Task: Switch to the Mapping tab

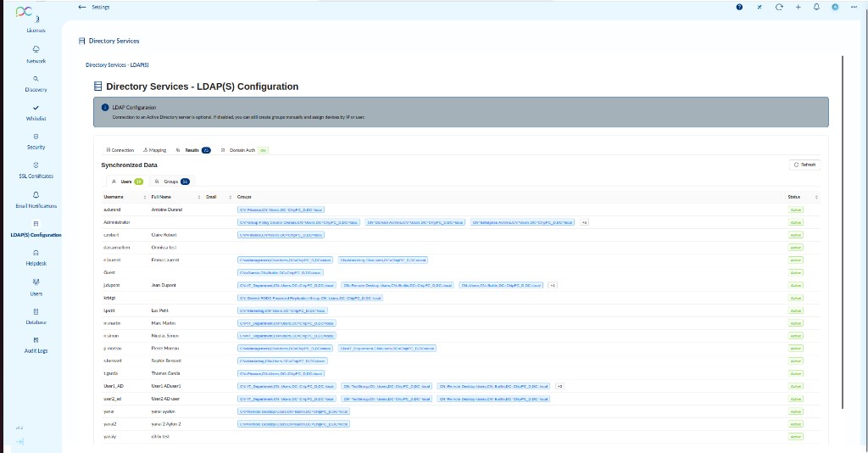Action: pyautogui.click(x=154, y=150)
